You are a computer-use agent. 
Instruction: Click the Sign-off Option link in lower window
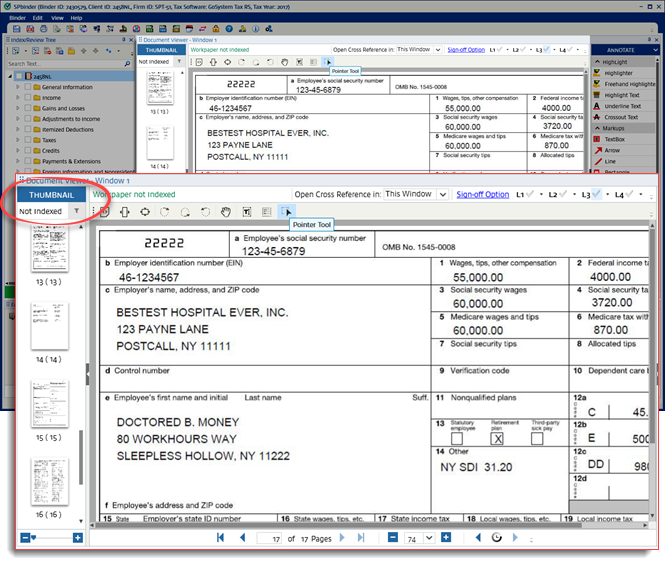point(483,194)
